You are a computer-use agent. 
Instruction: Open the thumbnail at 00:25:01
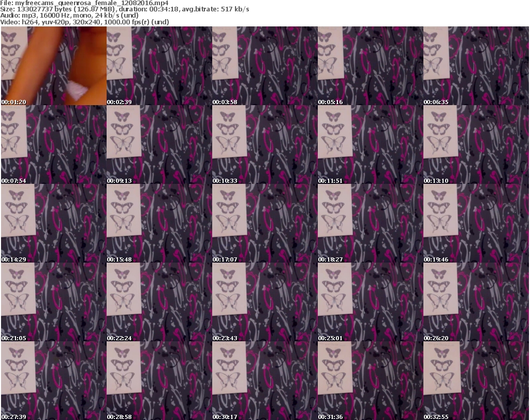tap(370, 301)
